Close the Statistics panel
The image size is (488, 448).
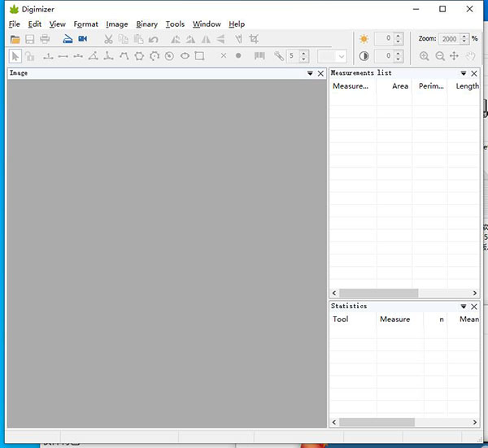tap(474, 307)
